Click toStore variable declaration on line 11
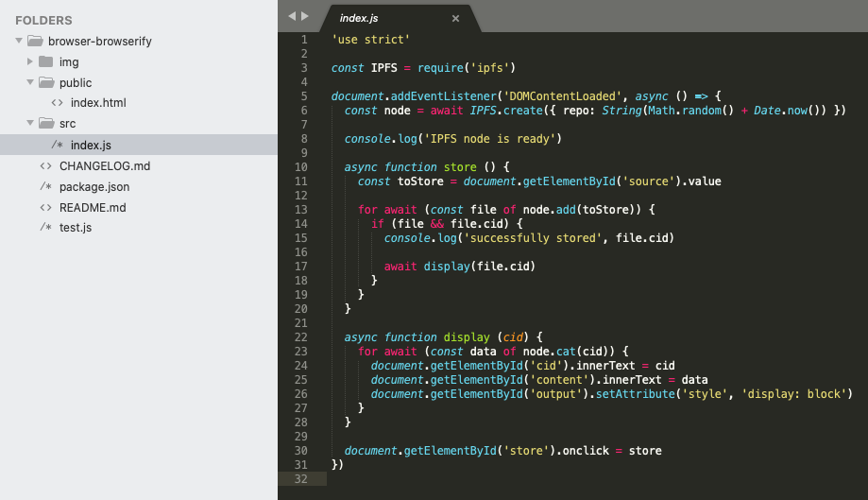Screen dimensions: 868x500 point(420,181)
